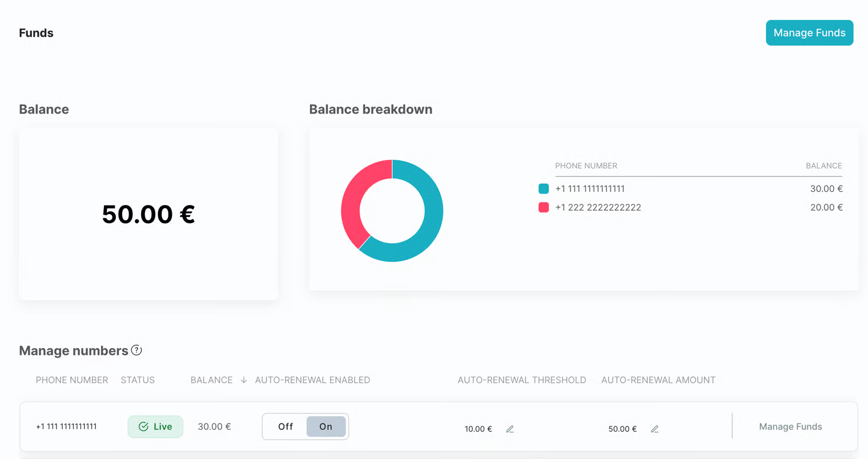The height and width of the screenshot is (459, 868).
Task: Turn auto-renewal Off for +1 111 1111111111
Action: coord(285,426)
